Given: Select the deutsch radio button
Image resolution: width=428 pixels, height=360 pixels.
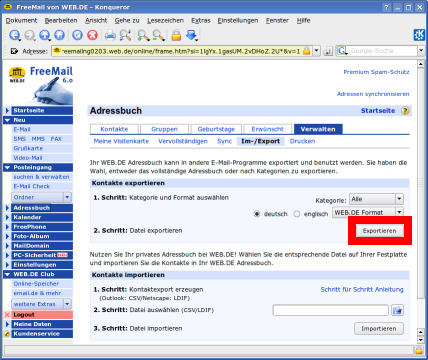Looking at the screenshot, I should click(257, 214).
